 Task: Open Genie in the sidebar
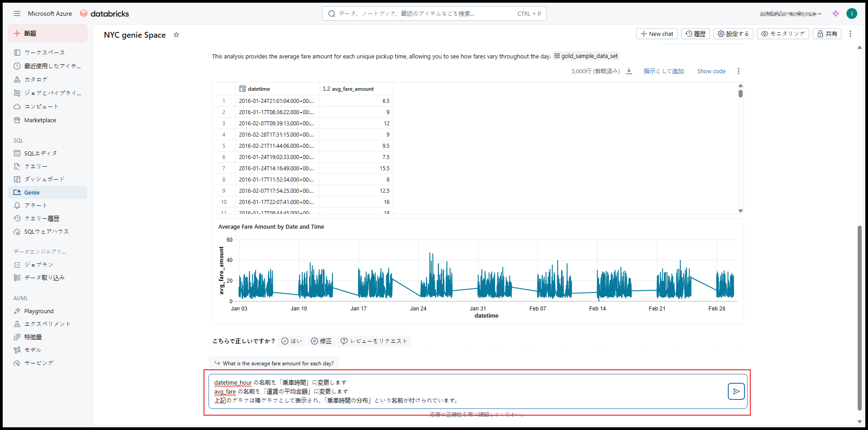[32, 192]
